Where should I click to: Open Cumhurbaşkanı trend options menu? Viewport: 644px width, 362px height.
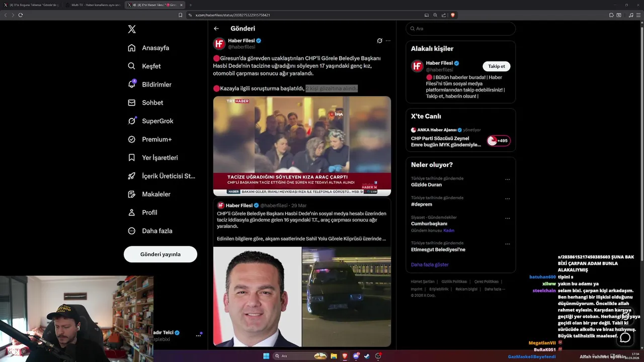click(x=507, y=219)
